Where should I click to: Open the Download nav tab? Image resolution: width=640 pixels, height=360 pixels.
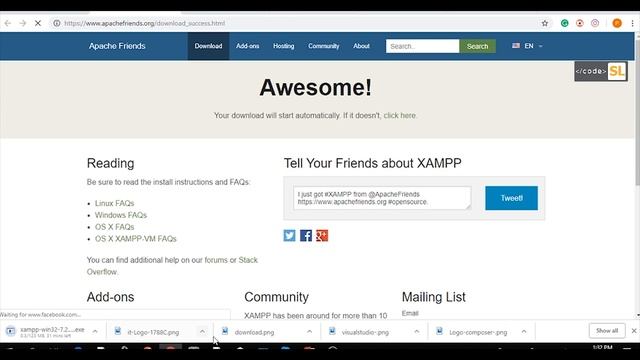208,46
